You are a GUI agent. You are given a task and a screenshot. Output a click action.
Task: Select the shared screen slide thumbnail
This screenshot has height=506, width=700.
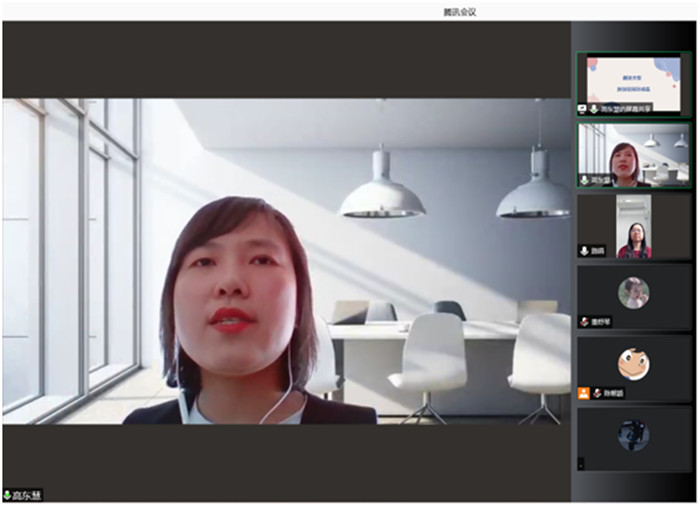(x=634, y=80)
